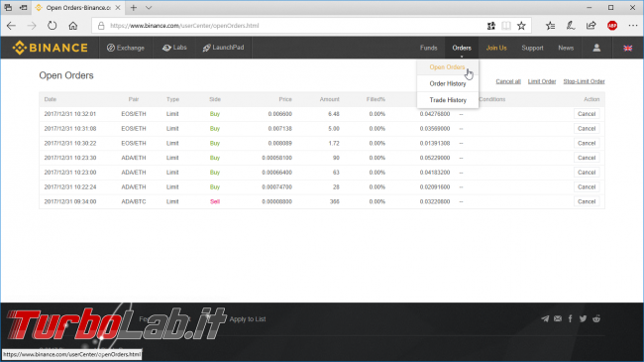Open the translate page icon

[x=491, y=26]
